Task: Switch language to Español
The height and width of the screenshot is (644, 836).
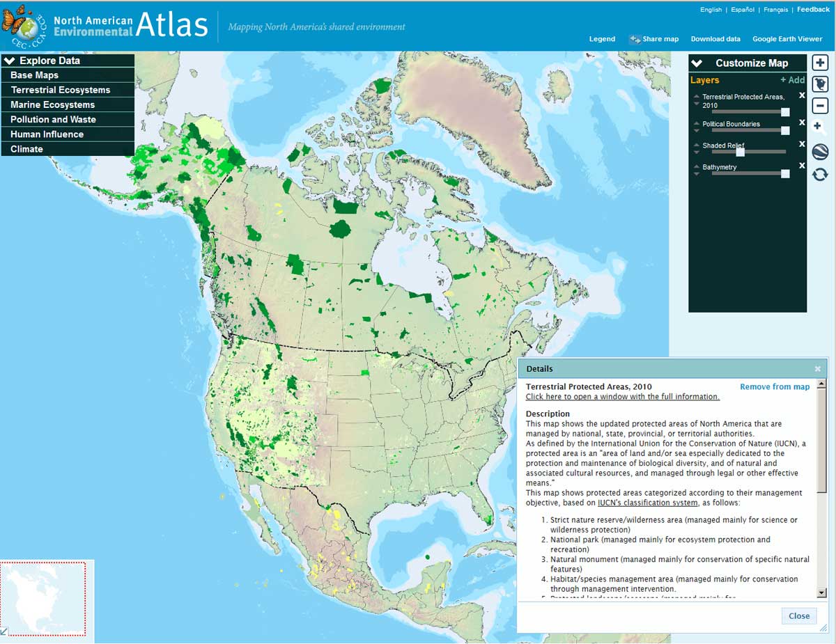Action: (743, 10)
